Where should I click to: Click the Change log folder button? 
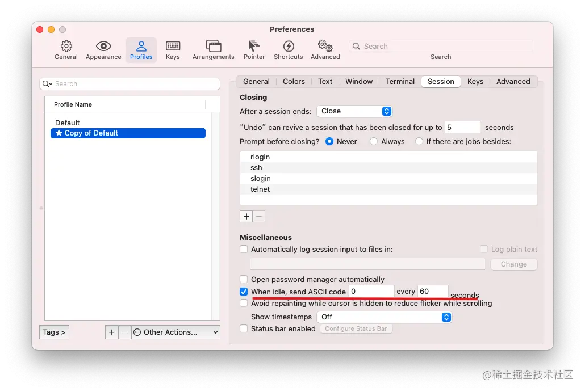pyautogui.click(x=514, y=264)
